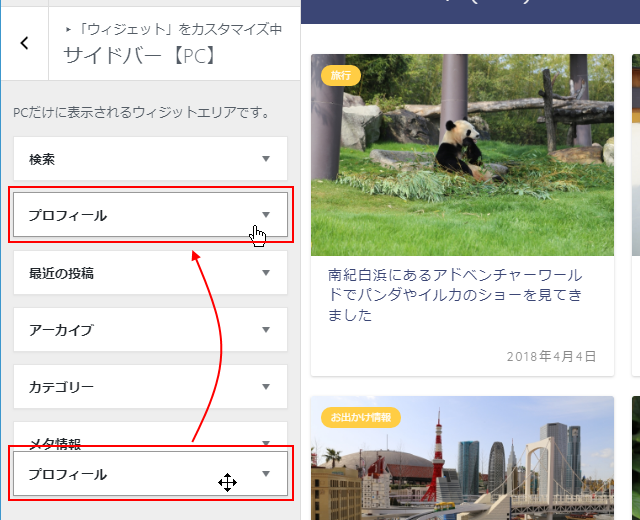
Task: Expand the アーカイブ widget arrow
Action: [266, 329]
